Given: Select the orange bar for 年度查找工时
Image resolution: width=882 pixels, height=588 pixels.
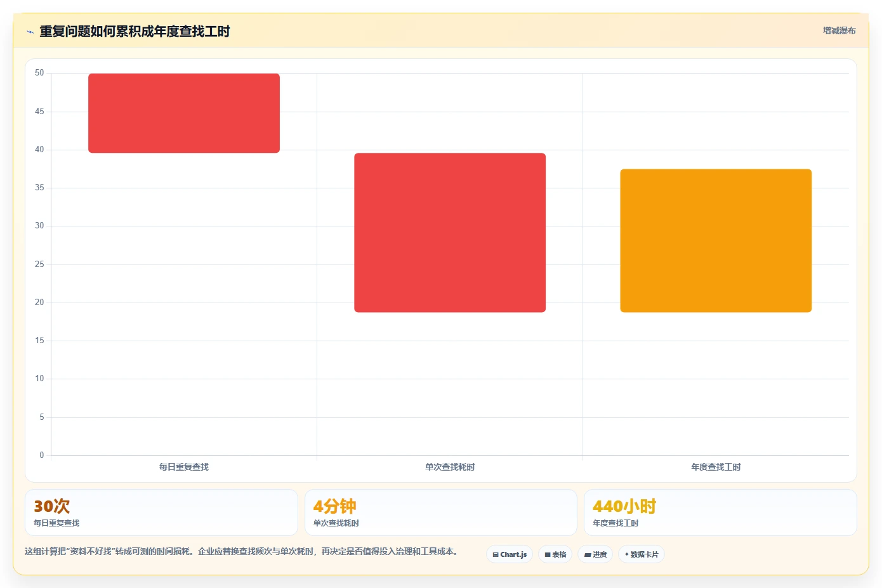Looking at the screenshot, I should click(x=716, y=240).
